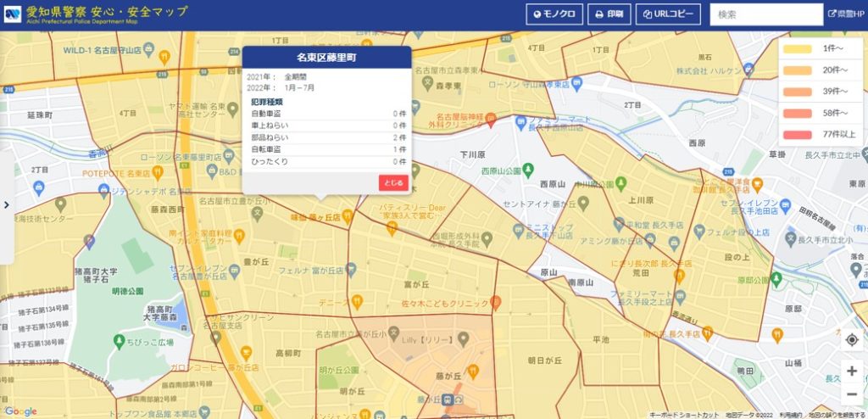Click 西堀形成外科 長久手院 marker

[487, 238]
